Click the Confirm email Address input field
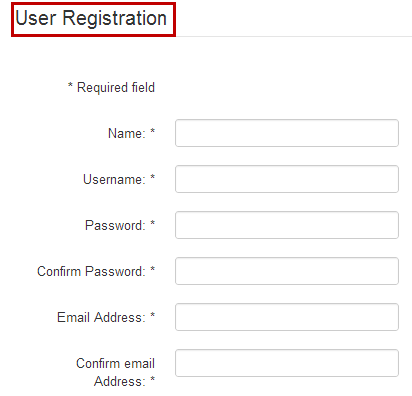The width and height of the screenshot is (412, 396). (x=287, y=363)
